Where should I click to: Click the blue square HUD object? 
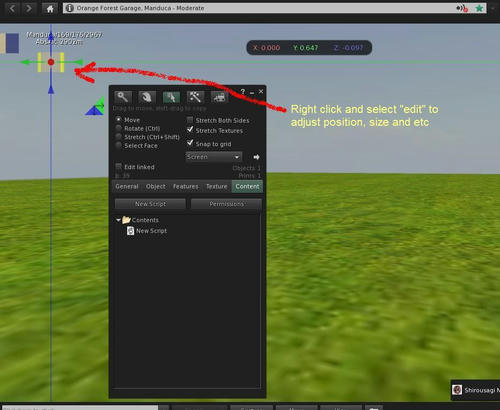(12, 43)
